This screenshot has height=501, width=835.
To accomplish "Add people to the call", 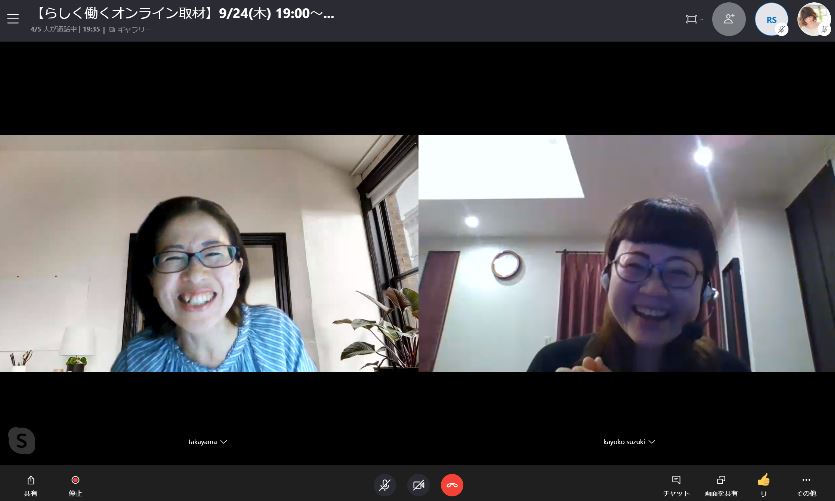I will tap(728, 19).
